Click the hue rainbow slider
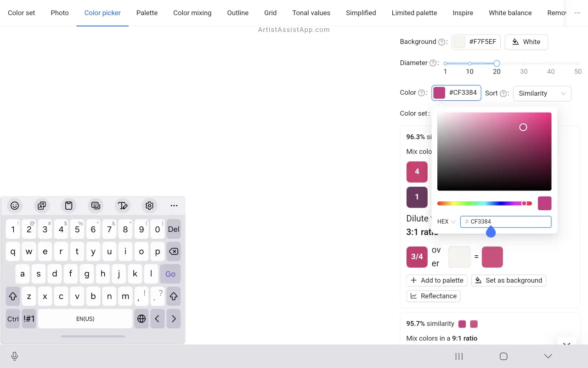Viewport: 588px width, 368px height. [x=485, y=203]
